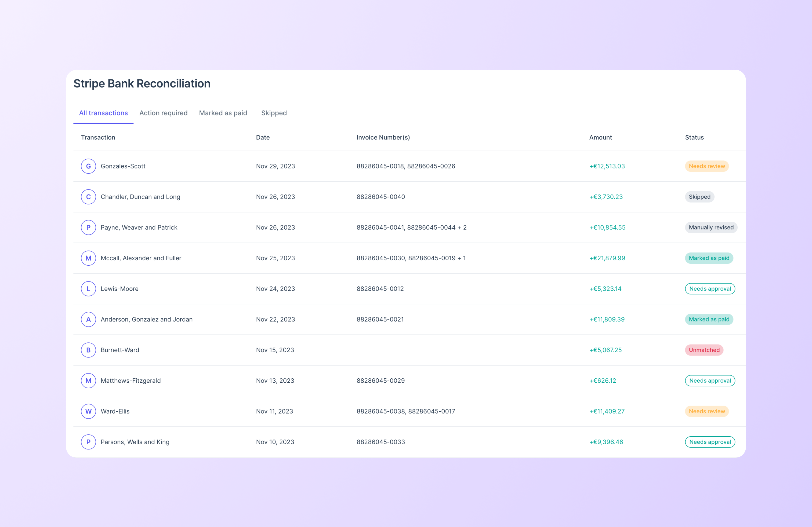812x527 pixels.
Task: Open the Skipped tab
Action: 274,113
